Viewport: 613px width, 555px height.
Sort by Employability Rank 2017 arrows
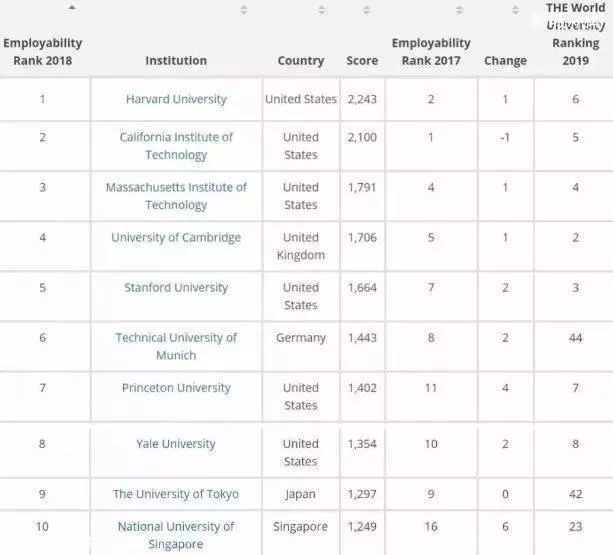[459, 10]
